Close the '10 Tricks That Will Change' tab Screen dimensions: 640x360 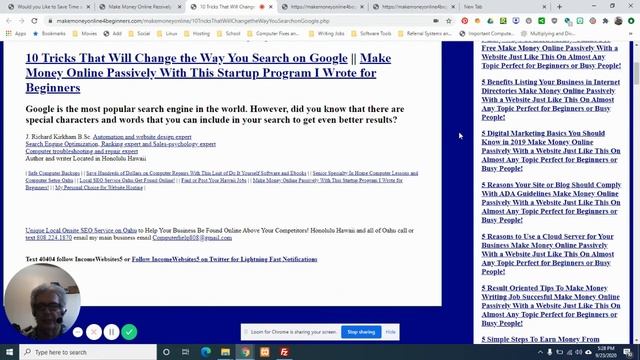point(271,7)
